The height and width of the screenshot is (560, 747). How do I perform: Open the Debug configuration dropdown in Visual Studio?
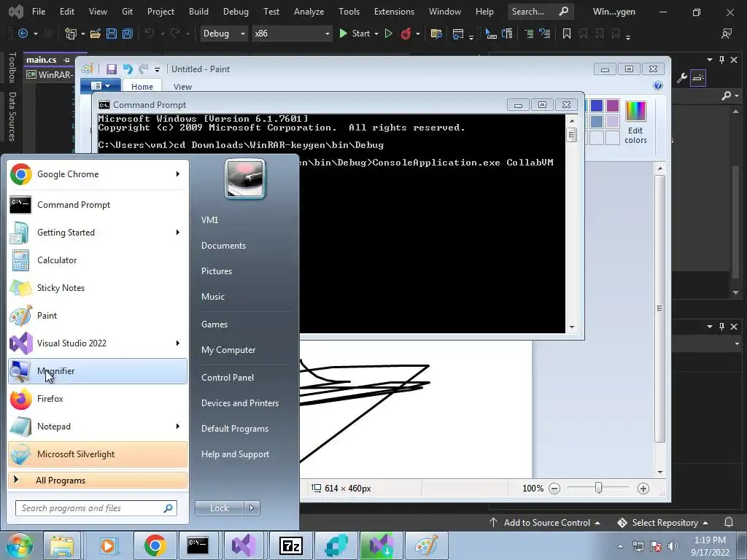[224, 34]
